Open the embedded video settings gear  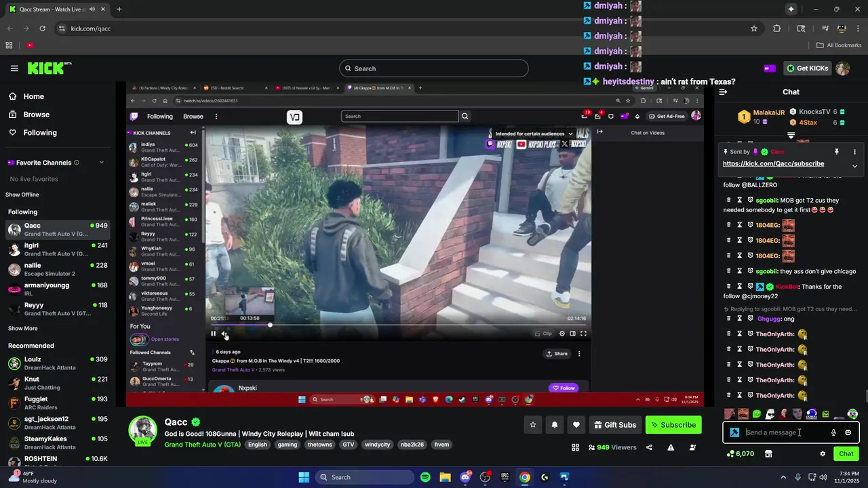[561, 333]
